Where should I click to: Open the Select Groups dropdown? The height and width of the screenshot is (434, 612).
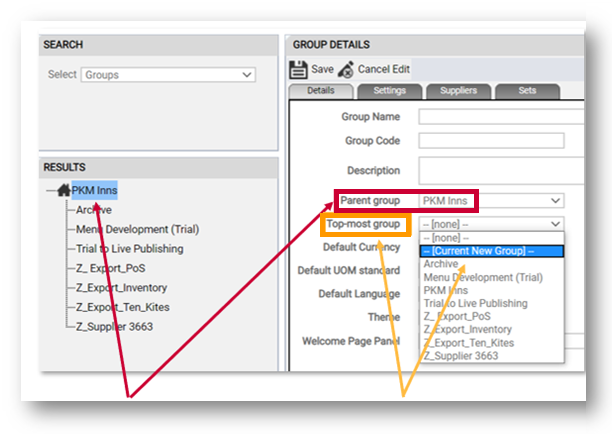click(x=168, y=75)
